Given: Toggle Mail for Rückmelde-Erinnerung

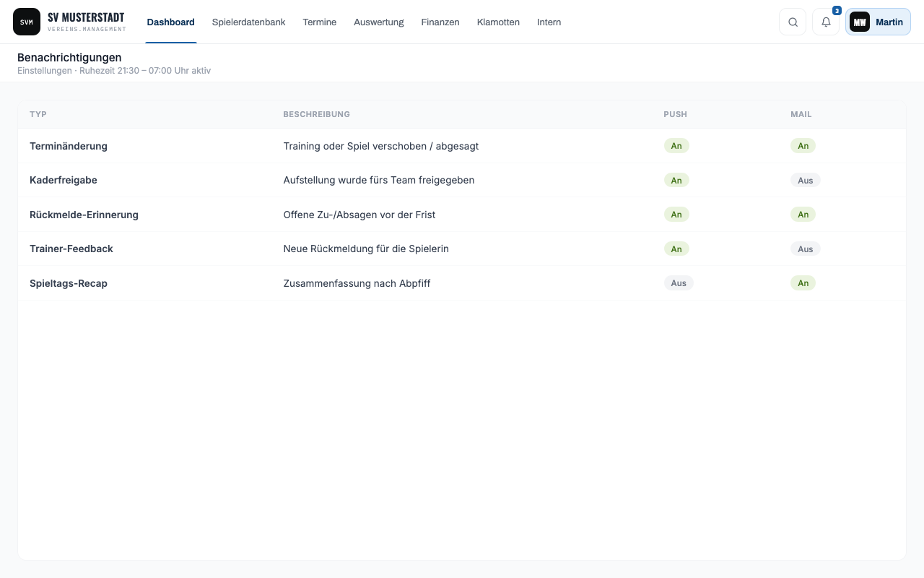Looking at the screenshot, I should pos(803,215).
